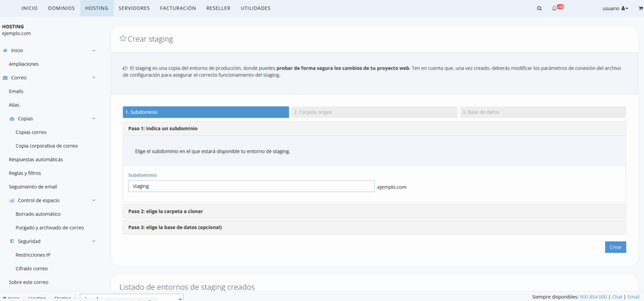Collapse the Seguridad sidebar section
This screenshot has height=301, width=644.
click(94, 241)
